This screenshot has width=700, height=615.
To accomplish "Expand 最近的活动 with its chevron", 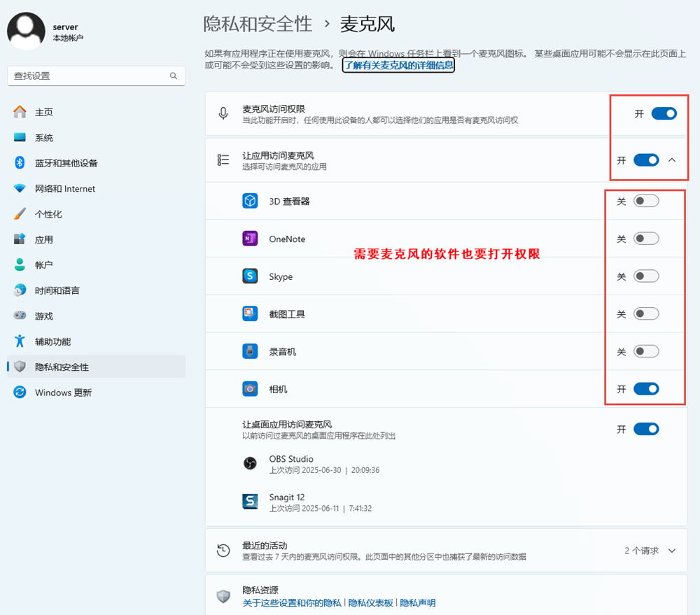I will pyautogui.click(x=672, y=551).
